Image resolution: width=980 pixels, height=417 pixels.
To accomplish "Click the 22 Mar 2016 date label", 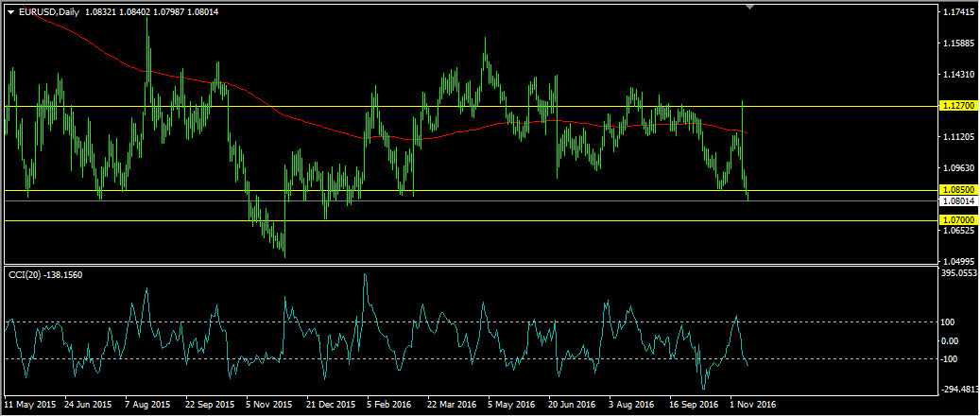I will click(x=454, y=405).
